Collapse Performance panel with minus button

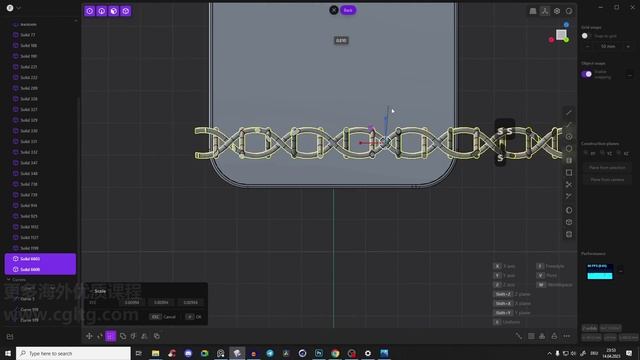pyautogui.click(x=620, y=271)
